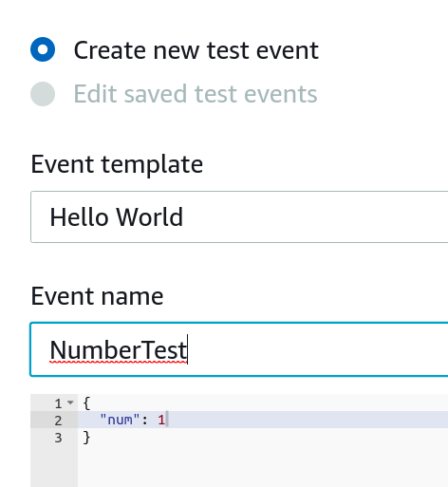Click the closing curly brace on line 3
Viewport: 448px width, 487px height.
point(86,438)
